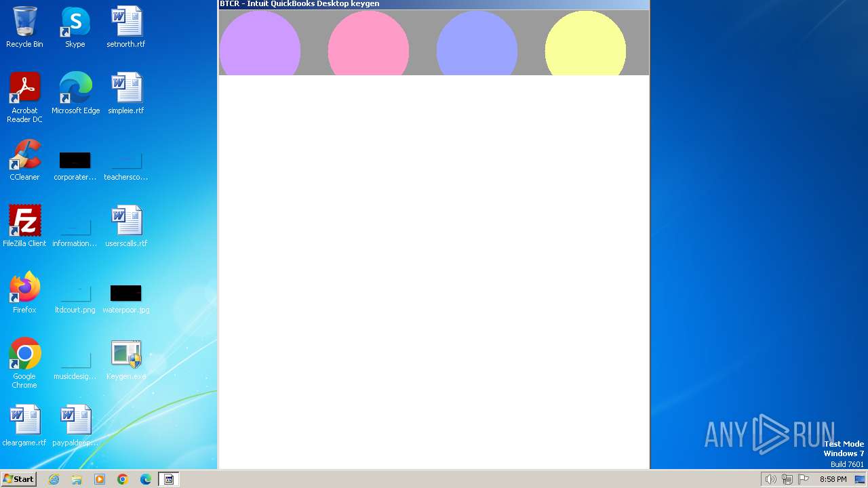Click the Show Desktop tray button
The height and width of the screenshot is (488, 868).
tap(861, 479)
